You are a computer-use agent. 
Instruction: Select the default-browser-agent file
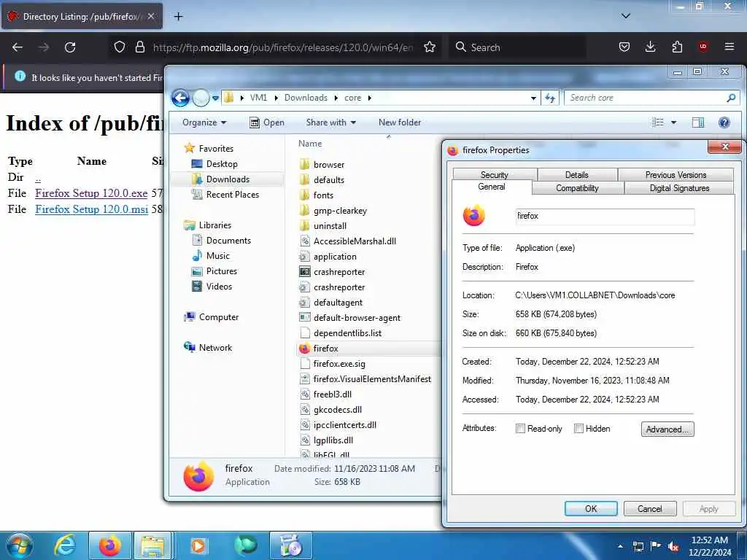pyautogui.click(x=357, y=318)
